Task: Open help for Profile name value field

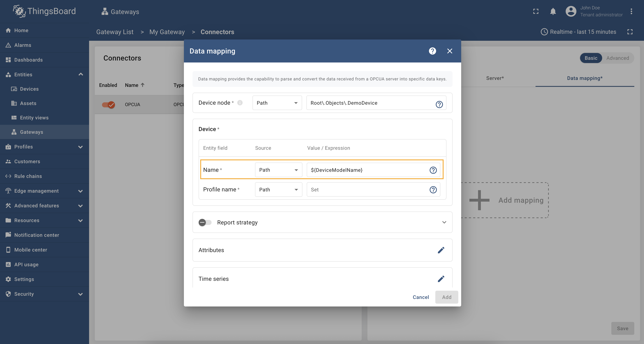Action: pyautogui.click(x=433, y=190)
